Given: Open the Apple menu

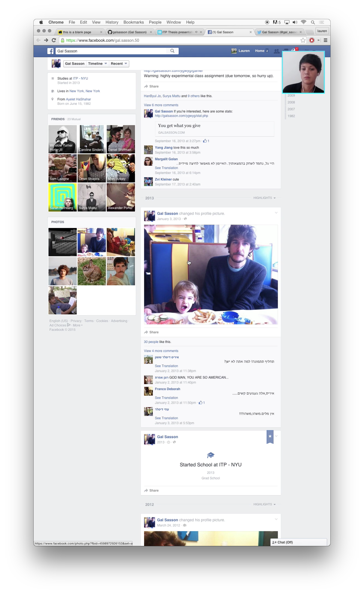Looking at the screenshot, I should point(41,22).
